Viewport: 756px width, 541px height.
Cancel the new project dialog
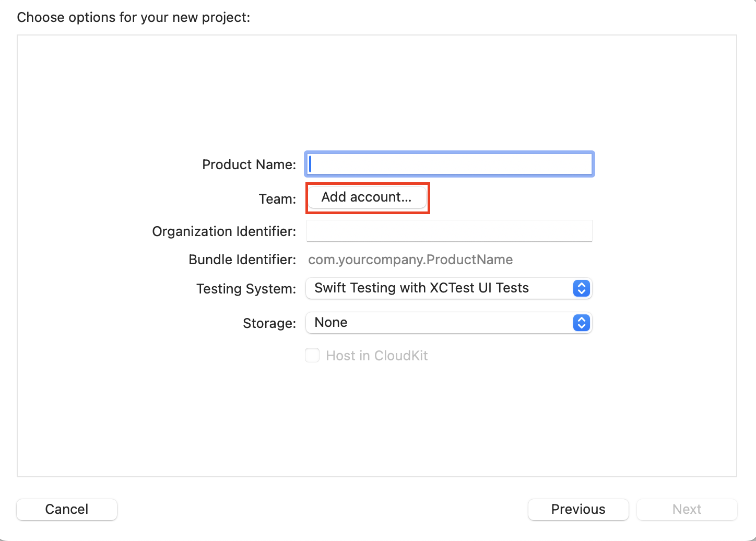click(x=67, y=509)
